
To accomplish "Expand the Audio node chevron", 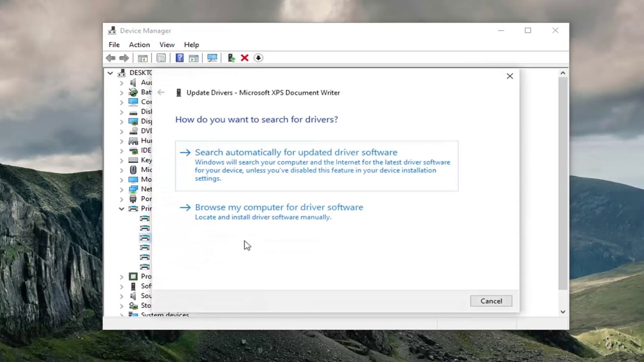I will pos(121,82).
